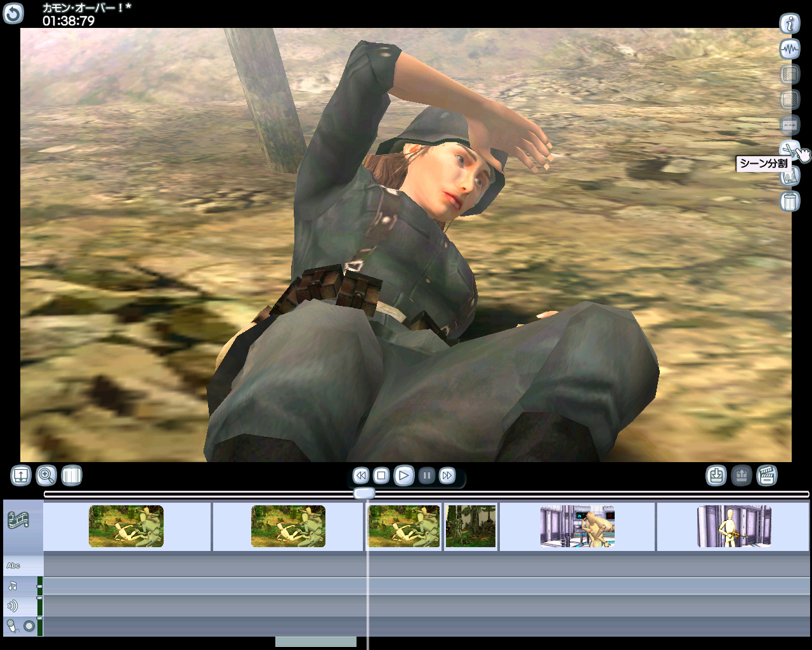
Task: Click the film strip columns icon
Action: click(x=72, y=475)
